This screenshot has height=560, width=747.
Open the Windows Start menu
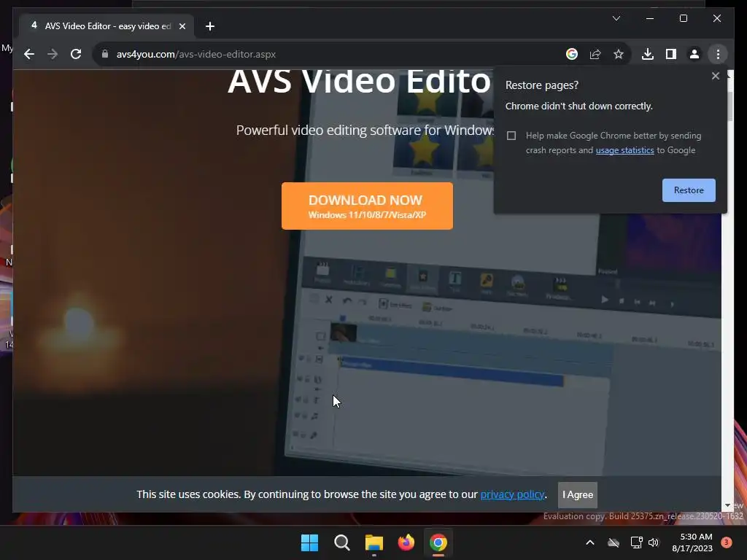coord(309,542)
